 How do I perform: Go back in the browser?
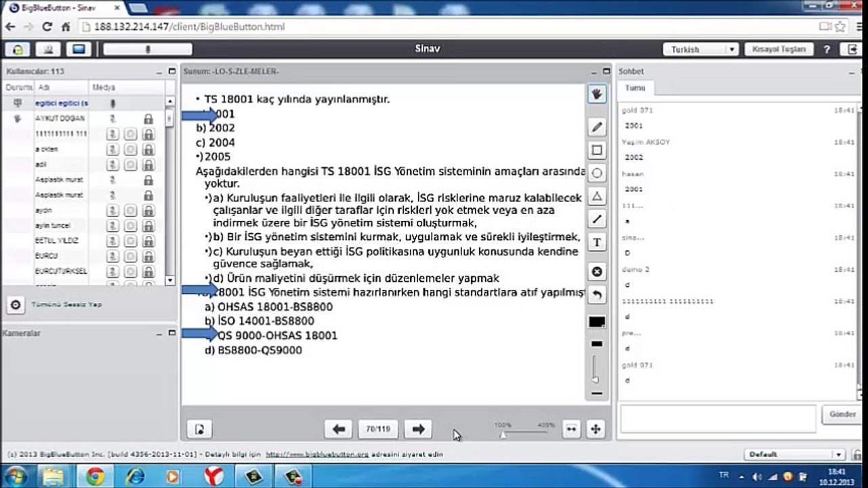(x=10, y=27)
